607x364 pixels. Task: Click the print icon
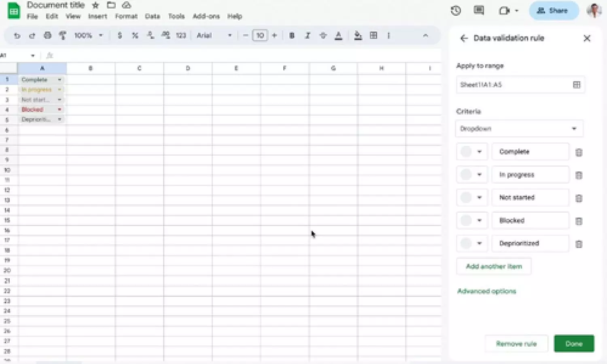tap(47, 36)
